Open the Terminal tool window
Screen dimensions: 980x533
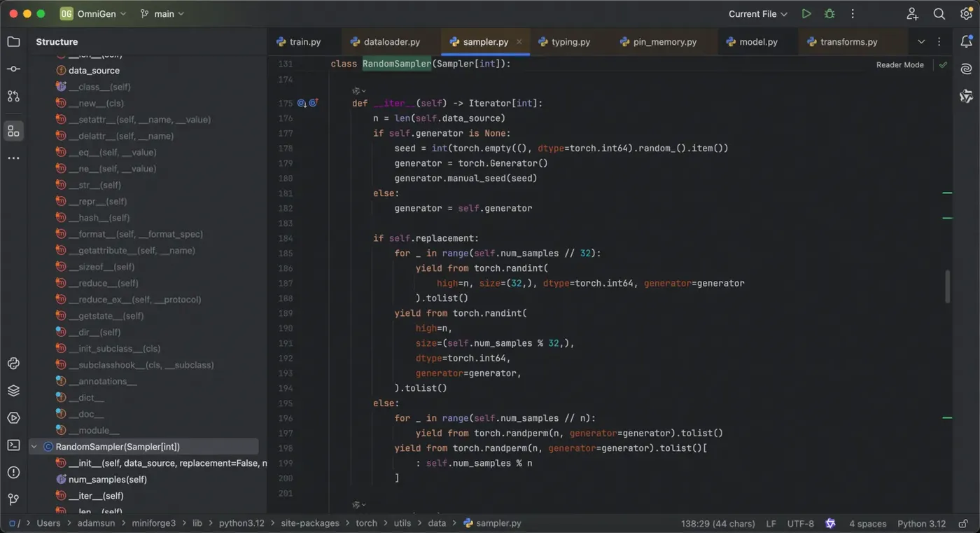(13, 445)
